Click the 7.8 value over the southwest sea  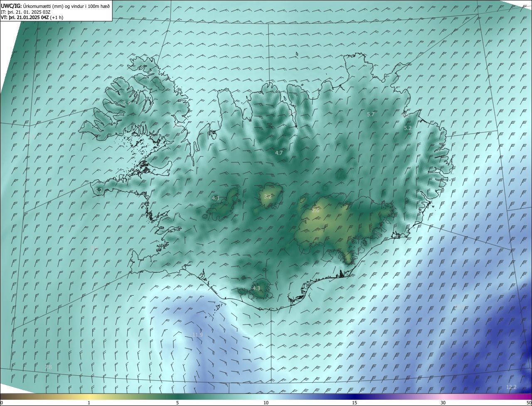click(48, 367)
